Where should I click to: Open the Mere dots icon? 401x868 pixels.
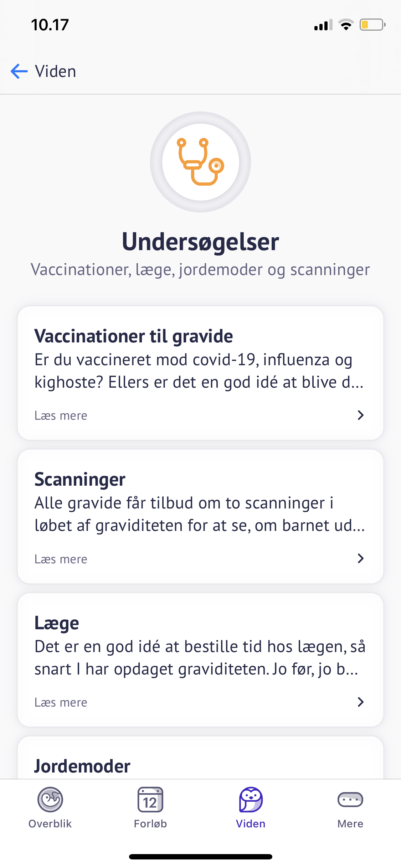point(350,799)
